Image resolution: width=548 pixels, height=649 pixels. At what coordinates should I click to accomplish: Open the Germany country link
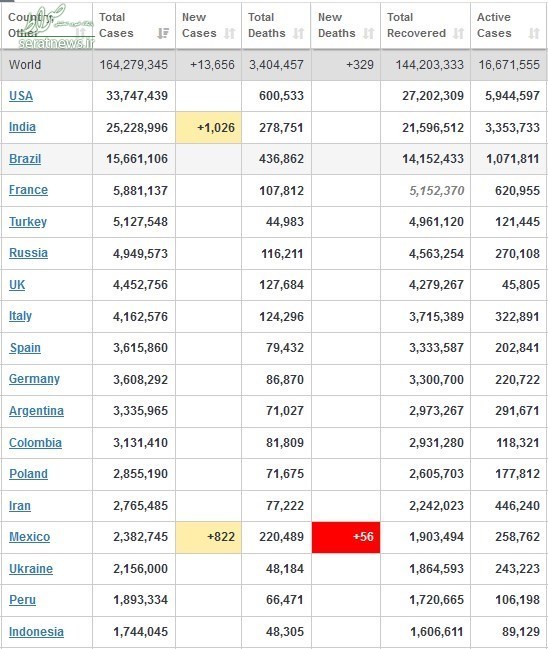point(34,379)
